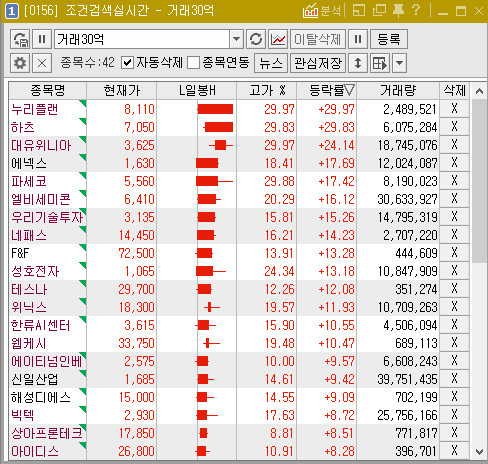Image resolution: width=488 pixels, height=464 pixels.
Task: Delete 엘비세미콘 row with X
Action: click(454, 199)
